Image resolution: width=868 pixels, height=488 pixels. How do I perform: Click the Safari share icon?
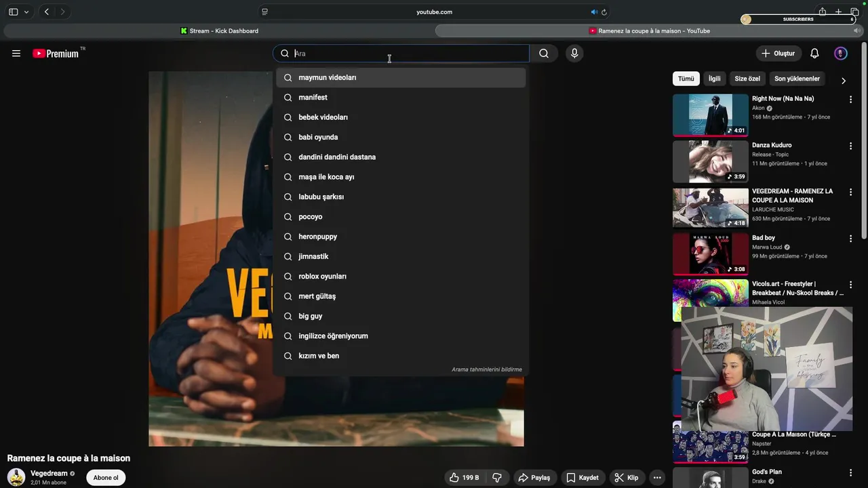click(x=822, y=12)
